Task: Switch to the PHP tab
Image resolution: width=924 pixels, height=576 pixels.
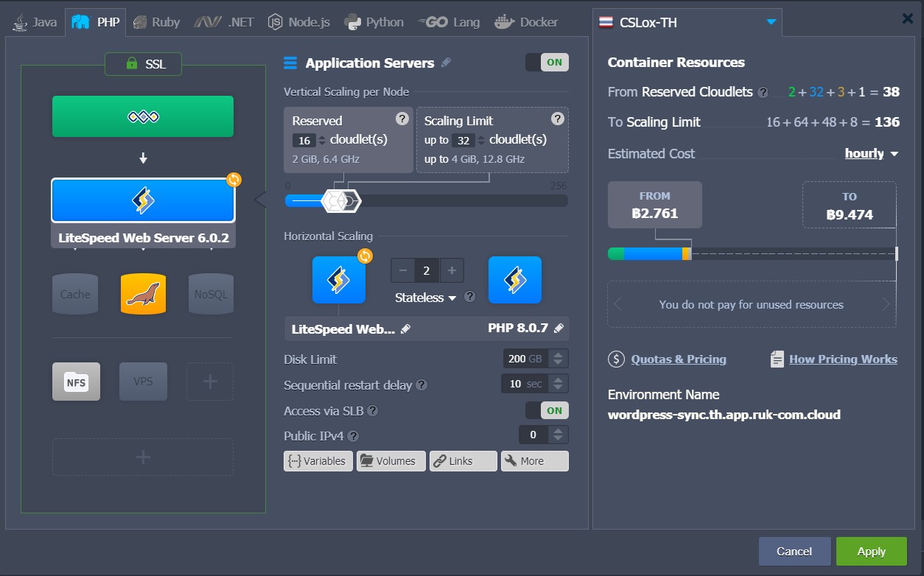Action: point(96,22)
